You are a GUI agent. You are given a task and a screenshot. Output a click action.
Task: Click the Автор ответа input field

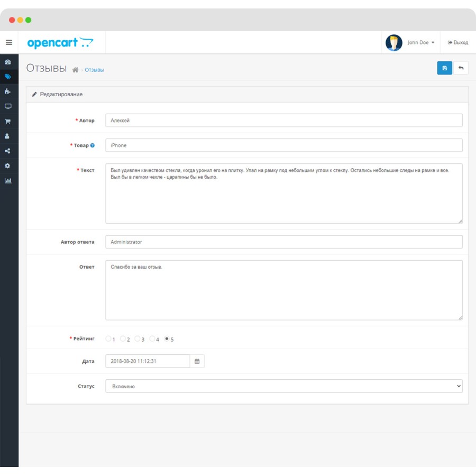[x=284, y=242]
